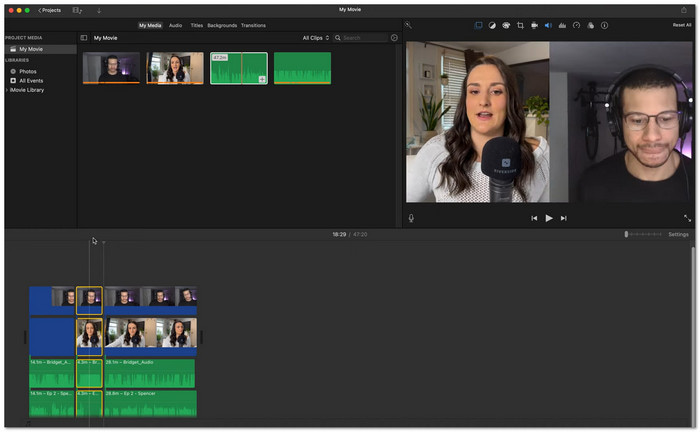Skip to next clip in viewer

[x=563, y=218]
